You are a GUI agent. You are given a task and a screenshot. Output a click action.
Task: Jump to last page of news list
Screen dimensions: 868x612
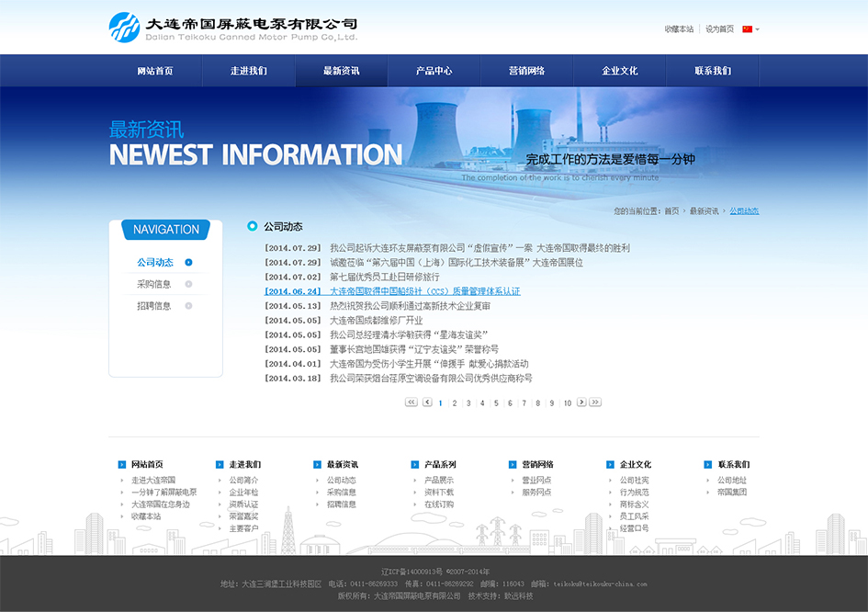point(595,402)
